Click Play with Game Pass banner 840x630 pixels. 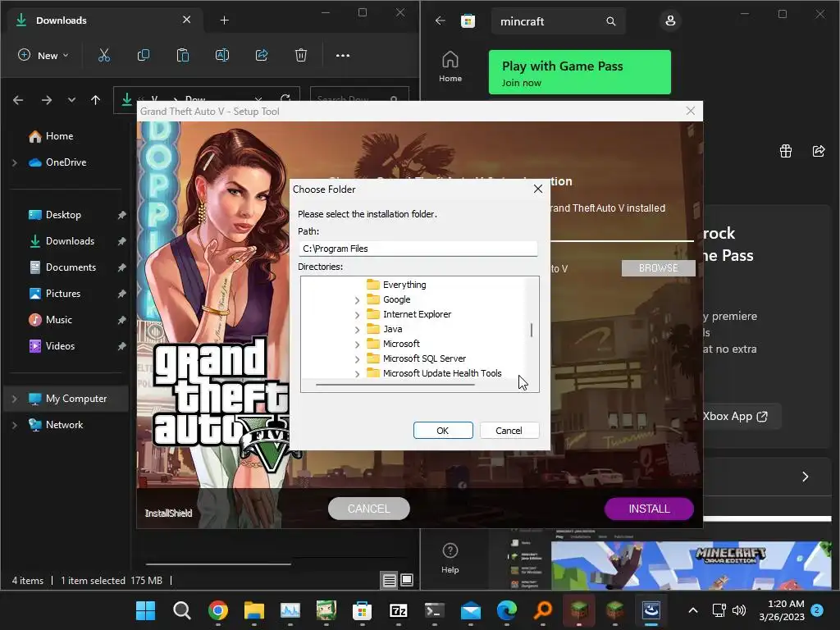[x=580, y=72]
